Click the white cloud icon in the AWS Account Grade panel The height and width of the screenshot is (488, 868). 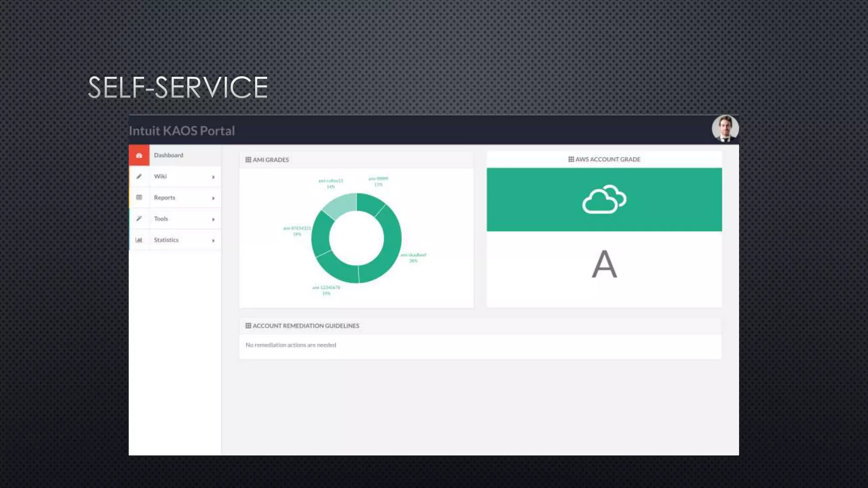point(604,200)
